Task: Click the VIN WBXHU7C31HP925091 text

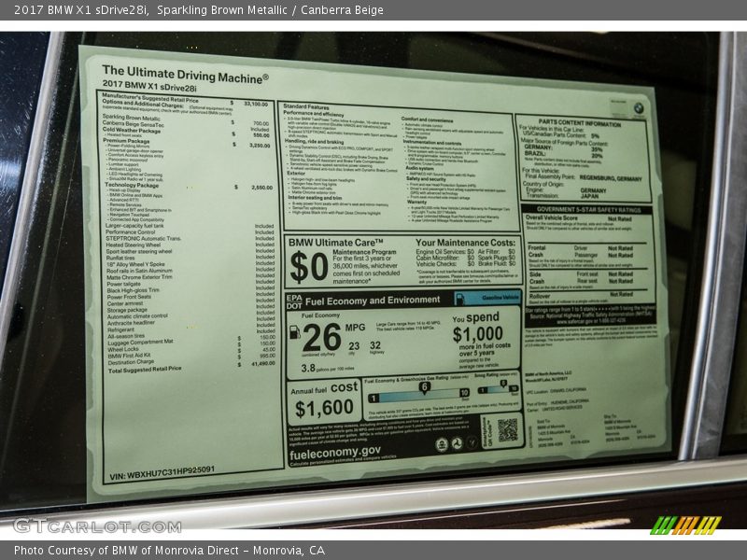Action: click(x=162, y=473)
